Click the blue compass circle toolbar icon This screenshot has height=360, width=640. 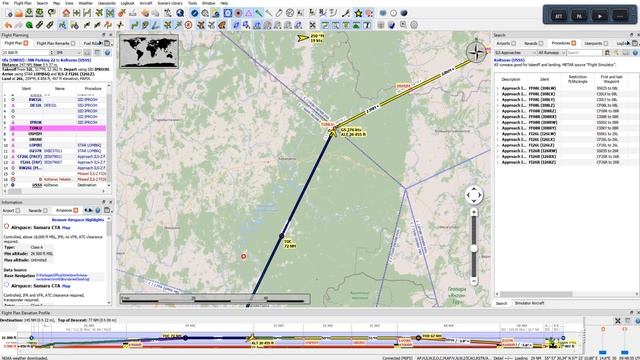click(x=194, y=13)
